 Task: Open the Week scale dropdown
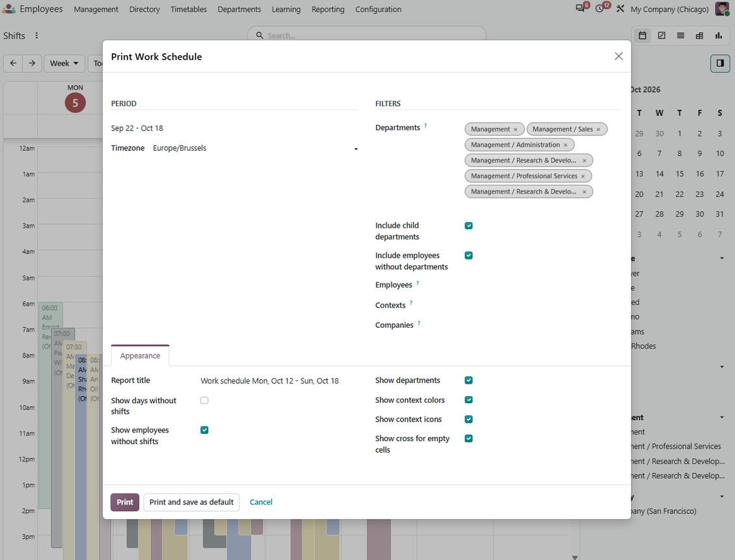pyautogui.click(x=64, y=63)
